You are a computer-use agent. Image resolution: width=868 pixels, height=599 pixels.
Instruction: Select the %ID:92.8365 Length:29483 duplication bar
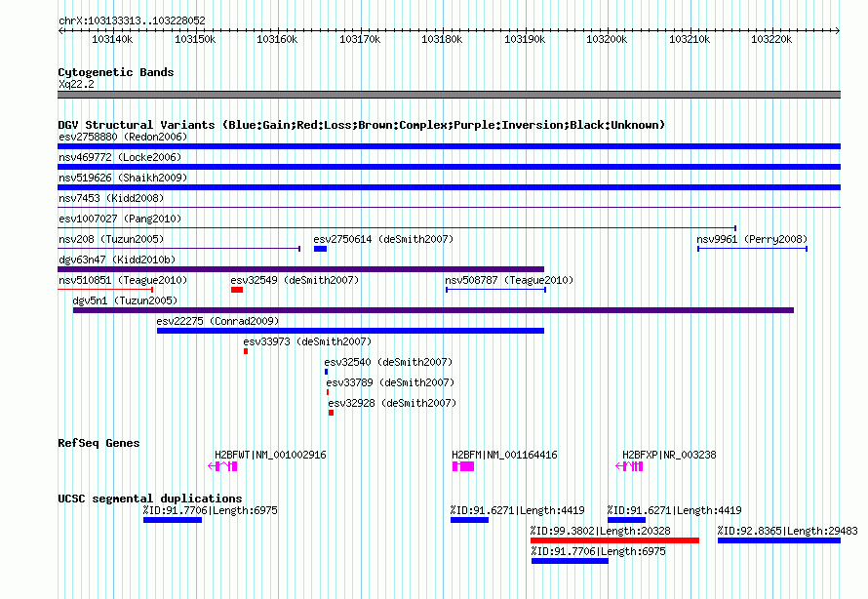779,540
